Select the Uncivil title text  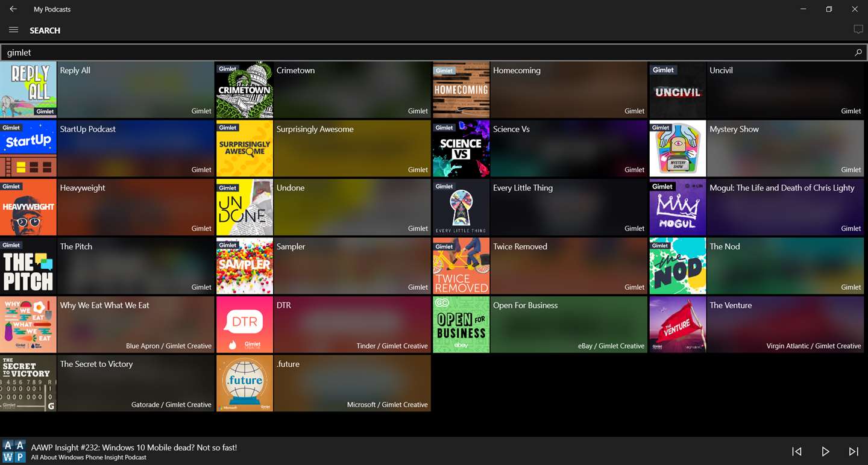click(x=721, y=70)
